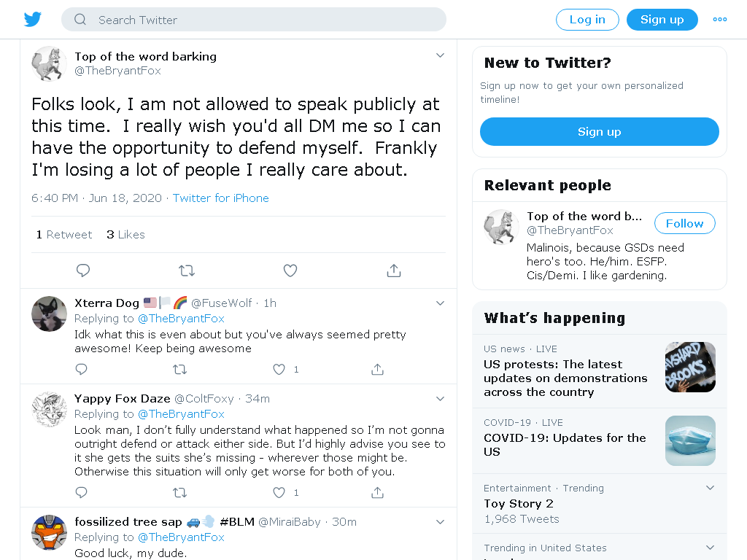Viewport: 747px width, 560px height.
Task: Click the Log in button
Action: click(587, 20)
